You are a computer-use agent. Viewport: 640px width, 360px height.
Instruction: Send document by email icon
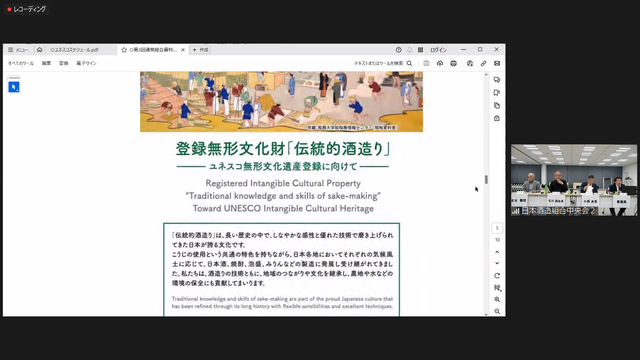(x=497, y=63)
